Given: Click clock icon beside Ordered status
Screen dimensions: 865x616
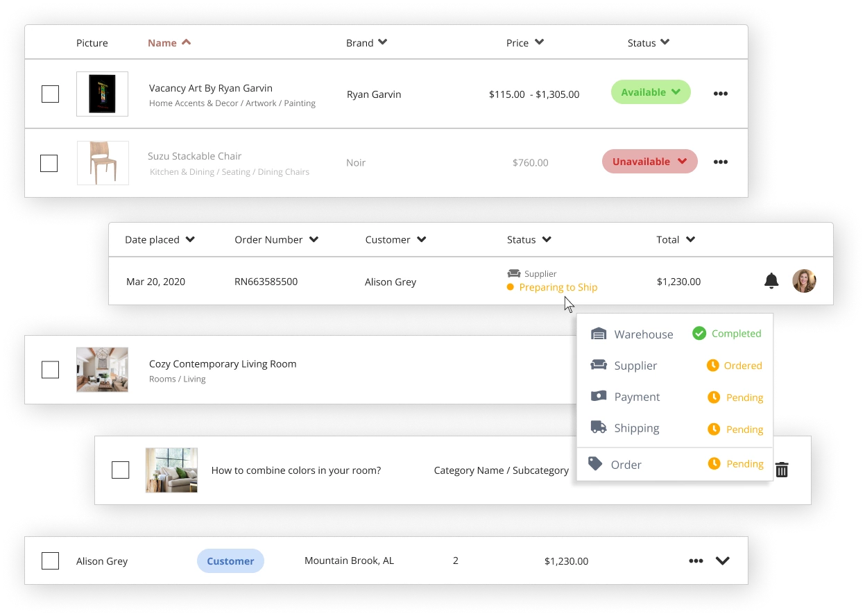Looking at the screenshot, I should coord(712,366).
